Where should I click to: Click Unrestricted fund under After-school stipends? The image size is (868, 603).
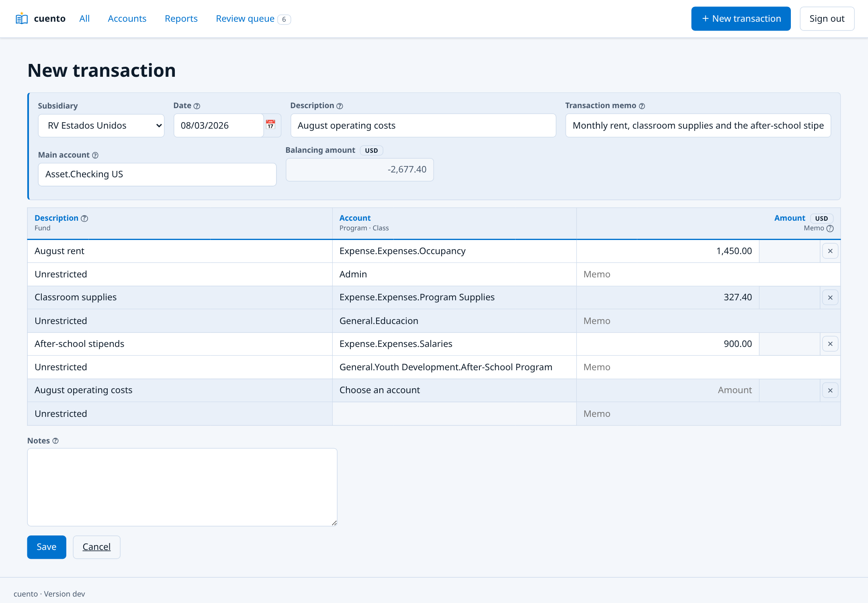tap(180, 367)
